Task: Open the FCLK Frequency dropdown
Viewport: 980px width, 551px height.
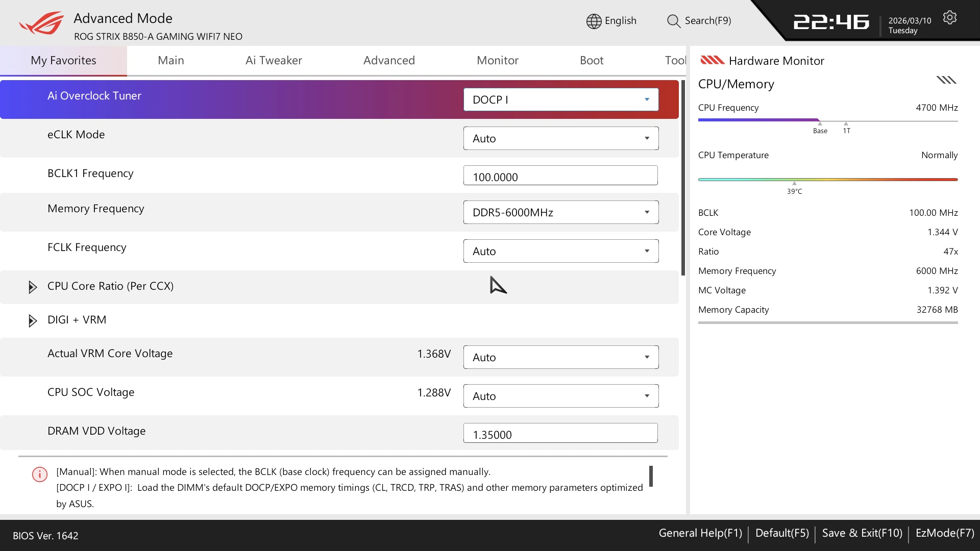Action: click(560, 251)
